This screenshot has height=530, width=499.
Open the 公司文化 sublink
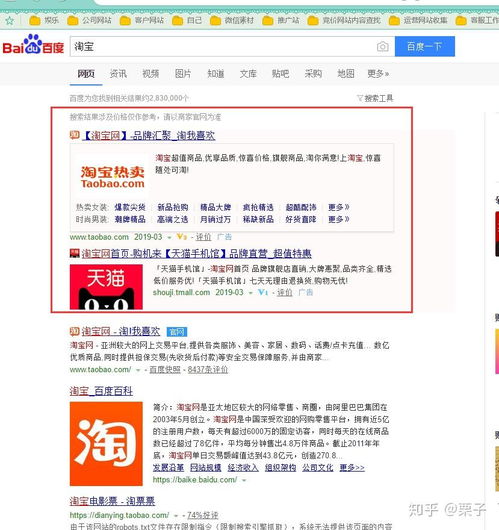tap(318, 468)
